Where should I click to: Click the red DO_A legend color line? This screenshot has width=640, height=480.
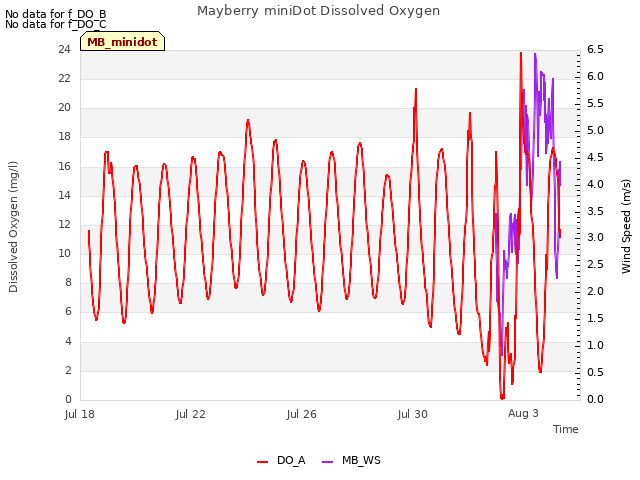click(262, 462)
